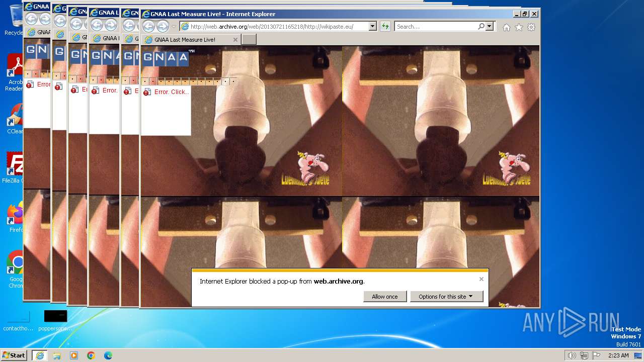Click 'Allow once' on pop-up notification
Image resolution: width=644 pixels, height=362 pixels.
pos(385,297)
